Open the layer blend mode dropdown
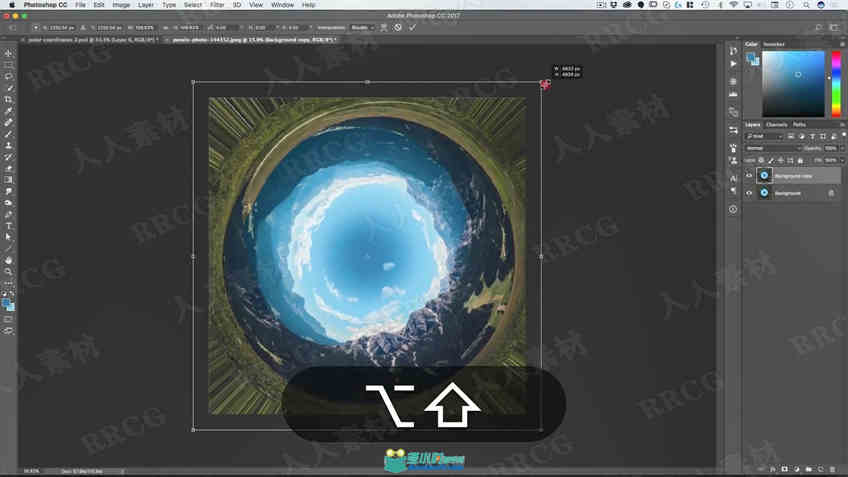848x477 pixels. tap(773, 148)
